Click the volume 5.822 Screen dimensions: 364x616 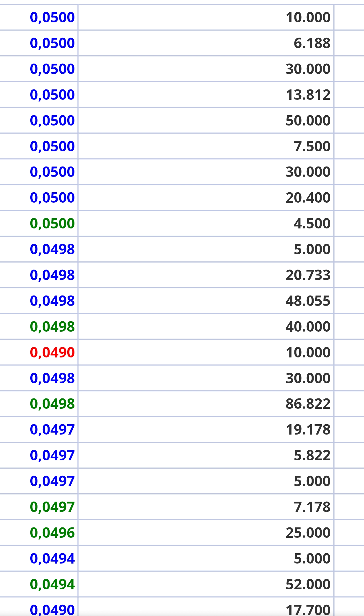312,455
